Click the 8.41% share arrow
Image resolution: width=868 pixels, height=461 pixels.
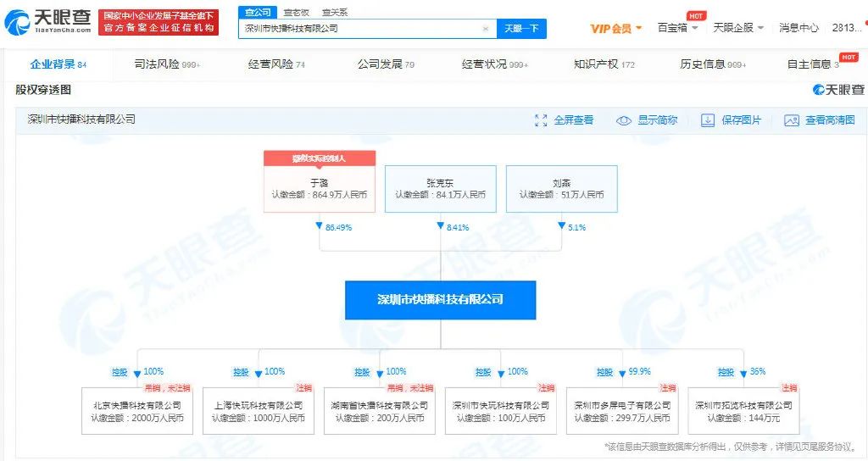coord(441,226)
